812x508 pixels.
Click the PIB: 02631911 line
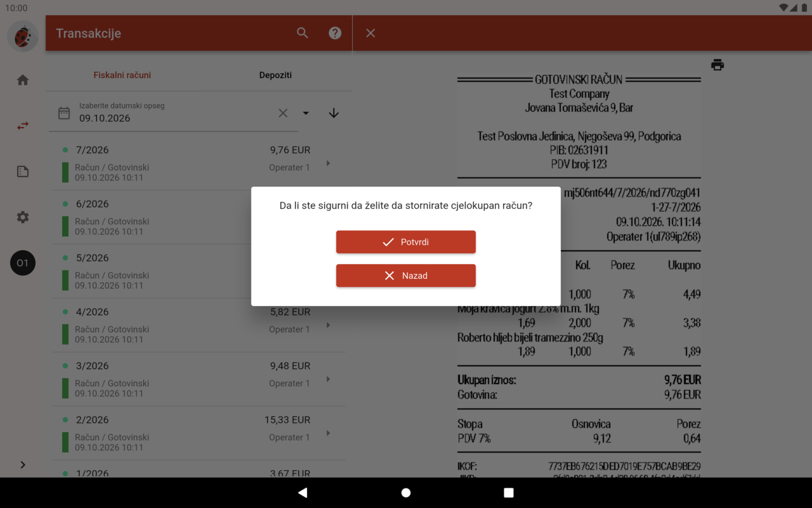click(x=579, y=150)
